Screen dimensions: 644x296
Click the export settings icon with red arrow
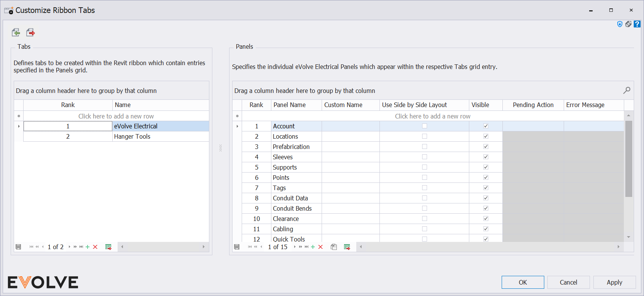pyautogui.click(x=30, y=32)
